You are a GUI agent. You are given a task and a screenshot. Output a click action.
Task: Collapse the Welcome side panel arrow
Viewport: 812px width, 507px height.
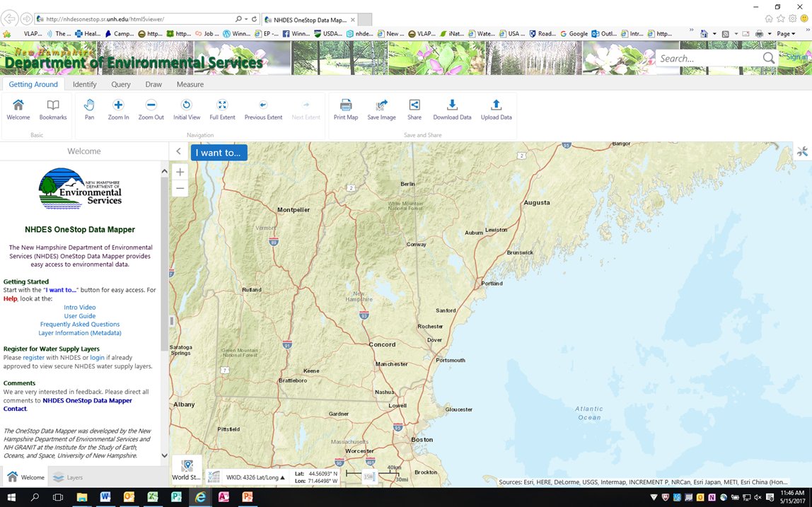click(178, 151)
